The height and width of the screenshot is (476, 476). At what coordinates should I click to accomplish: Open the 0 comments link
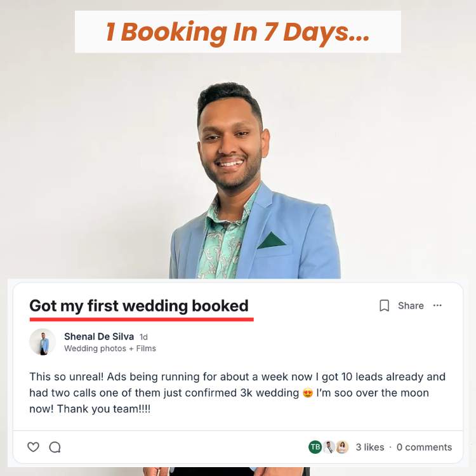424,447
